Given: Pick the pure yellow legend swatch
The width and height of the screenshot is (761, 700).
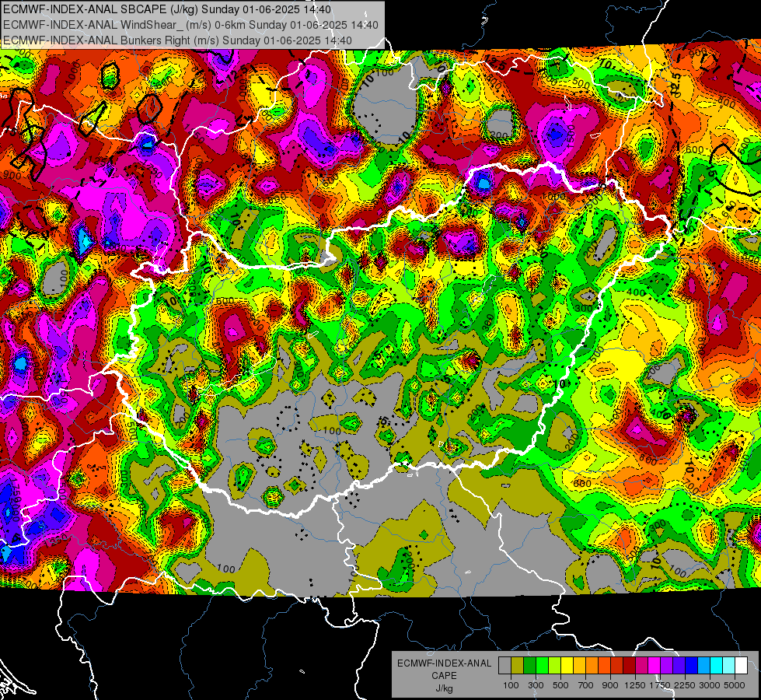Looking at the screenshot, I should pos(567,666).
